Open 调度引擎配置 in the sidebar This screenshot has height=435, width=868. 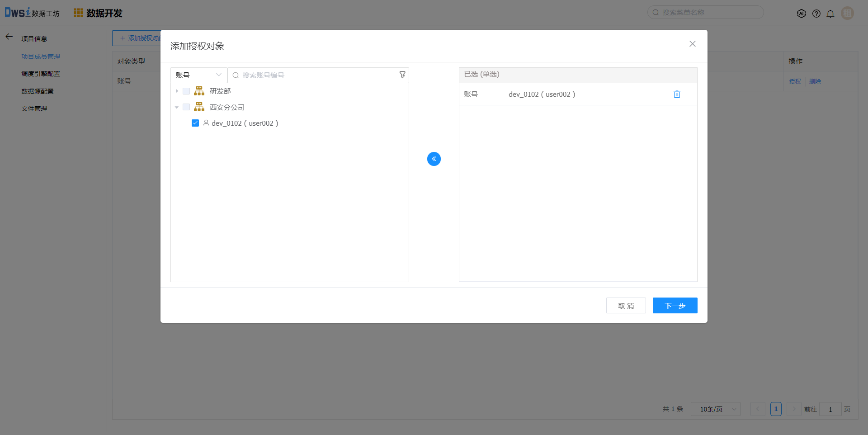(x=41, y=74)
